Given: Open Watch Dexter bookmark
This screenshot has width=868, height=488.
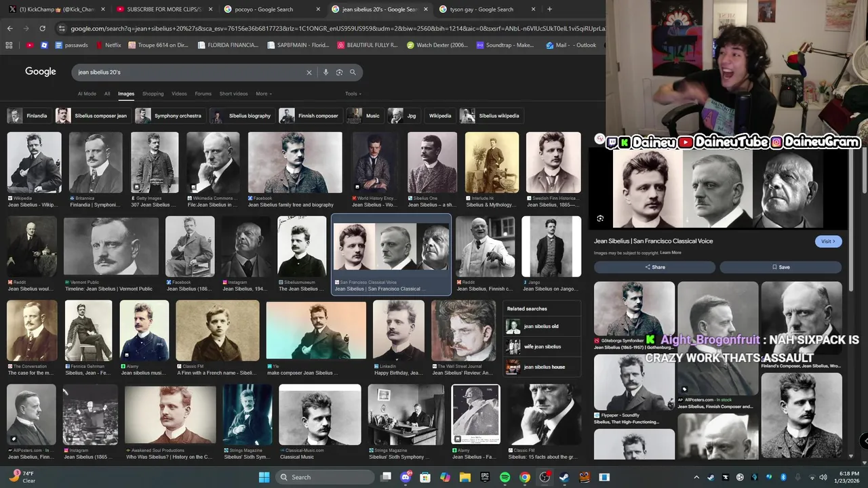Looking at the screenshot, I should tap(437, 45).
